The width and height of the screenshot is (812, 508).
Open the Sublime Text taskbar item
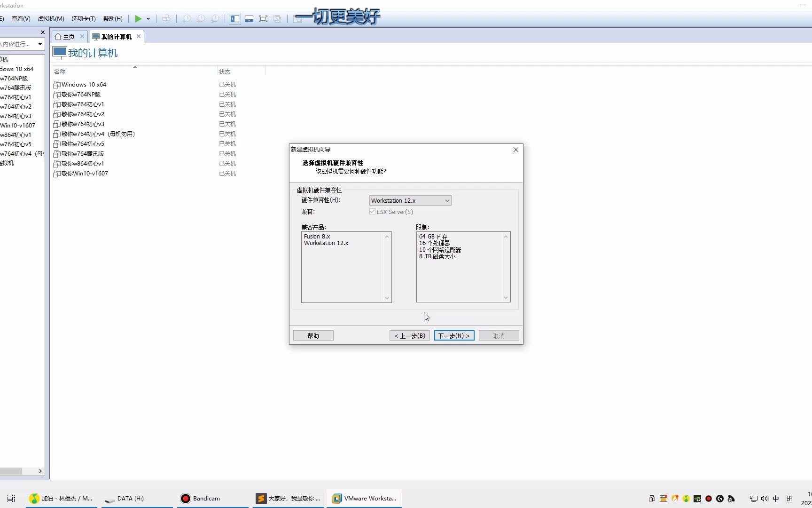pos(289,499)
